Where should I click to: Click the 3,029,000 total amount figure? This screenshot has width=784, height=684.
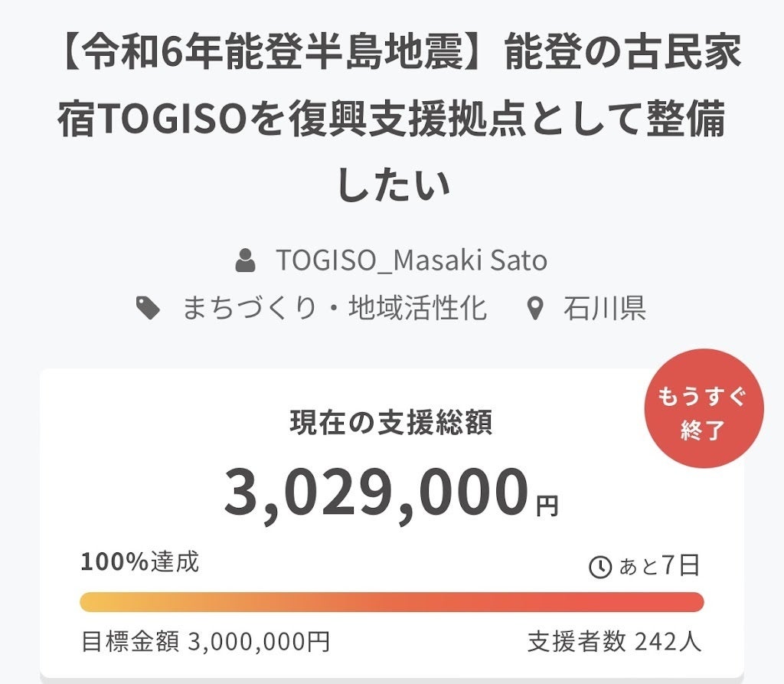(x=376, y=493)
